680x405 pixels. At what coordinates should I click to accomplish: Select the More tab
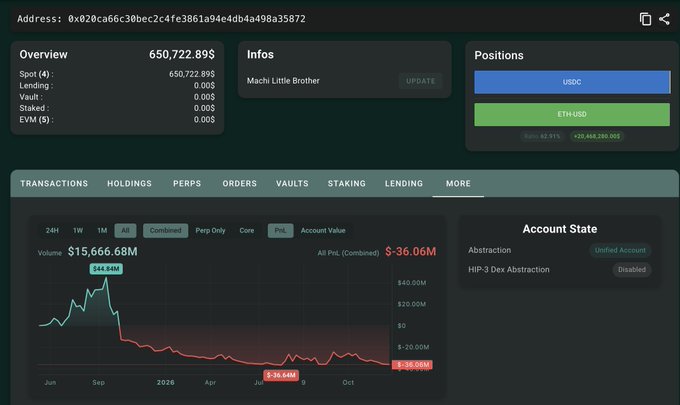point(458,183)
